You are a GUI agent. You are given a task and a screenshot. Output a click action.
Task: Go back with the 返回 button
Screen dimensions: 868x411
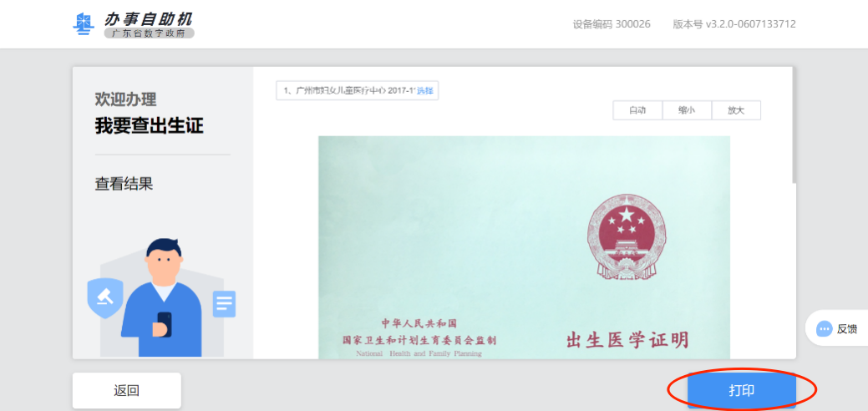tap(127, 390)
